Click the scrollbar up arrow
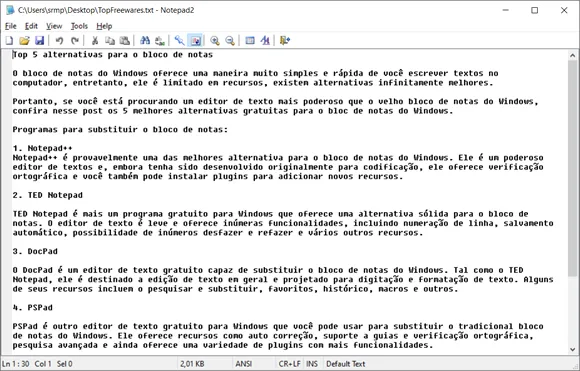 (x=573, y=55)
